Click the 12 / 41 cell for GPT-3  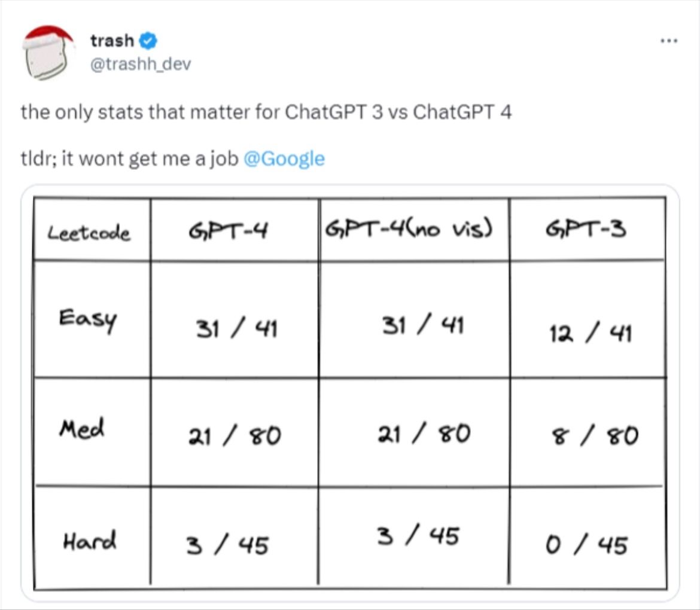coord(590,333)
